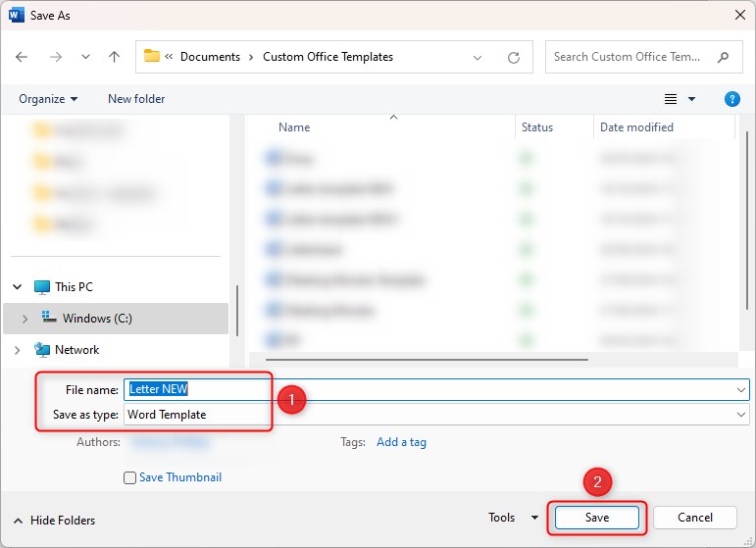Open the help question mark icon

point(731,99)
